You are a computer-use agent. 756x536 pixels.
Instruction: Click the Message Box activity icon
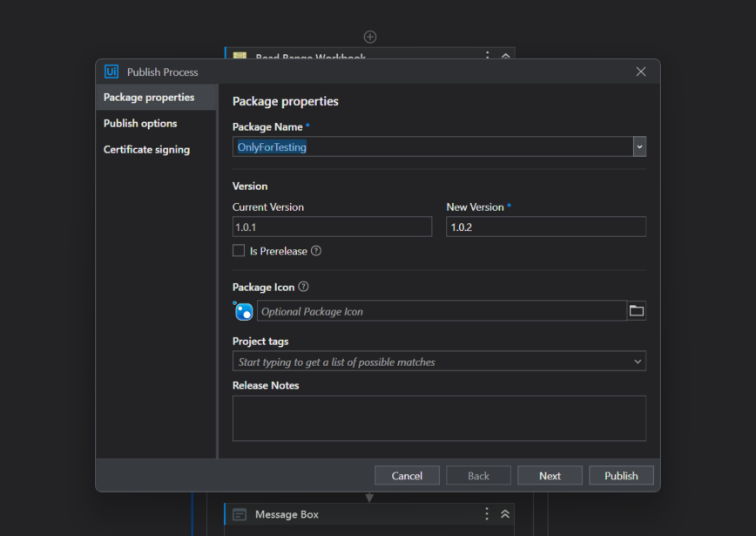[240, 514]
